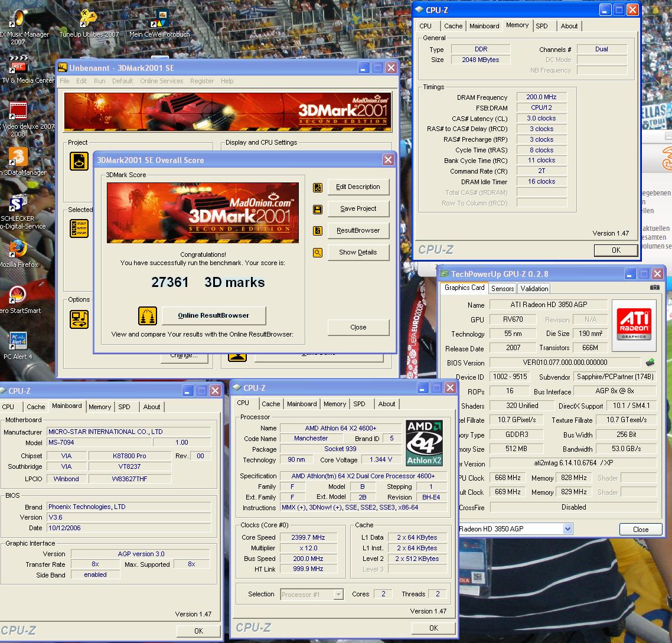Click the DRAM Frequency 200.0 MHz value
Screen dimensions: 672x643
tap(541, 97)
